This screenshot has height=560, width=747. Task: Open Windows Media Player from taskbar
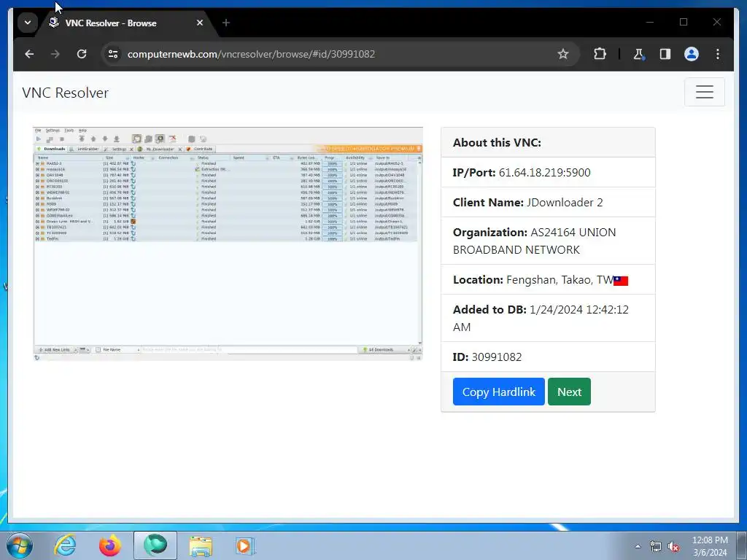[x=245, y=545]
